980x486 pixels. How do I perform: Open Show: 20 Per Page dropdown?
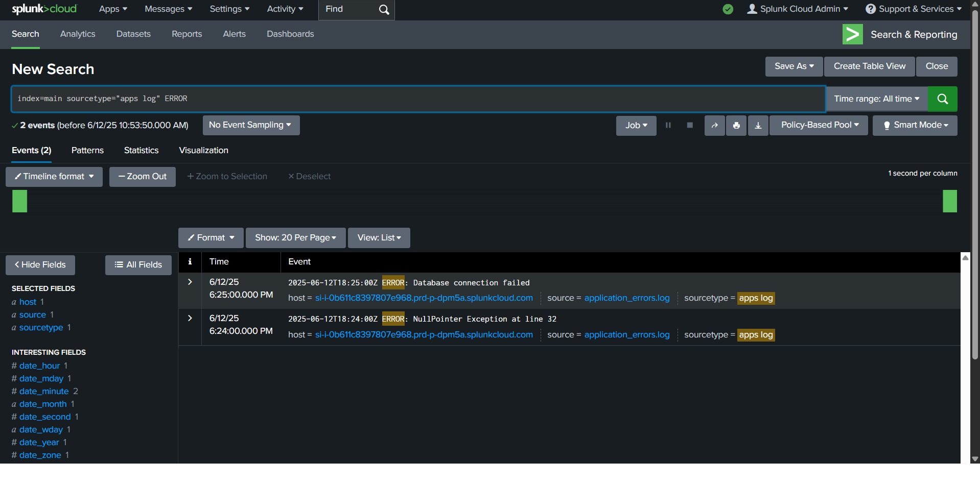click(x=296, y=238)
